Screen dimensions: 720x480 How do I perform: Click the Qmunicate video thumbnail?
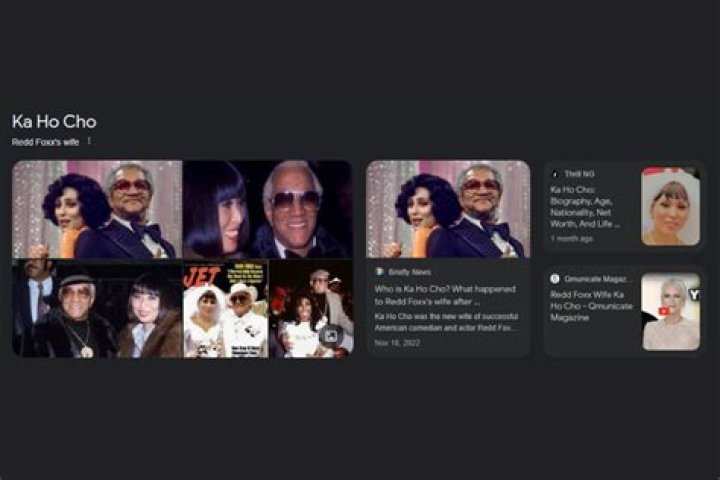(x=671, y=312)
